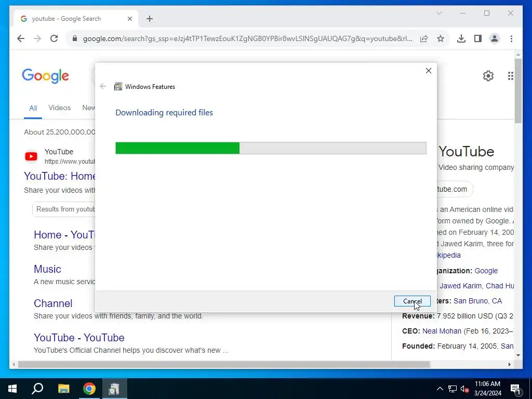
Task: Switch to Videos search tab
Action: coord(59,108)
